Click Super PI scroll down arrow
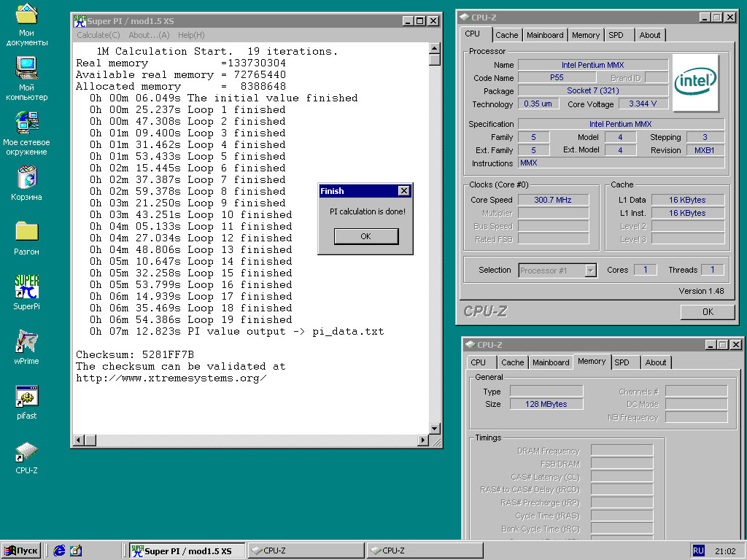The height and width of the screenshot is (560, 747). coord(435,429)
